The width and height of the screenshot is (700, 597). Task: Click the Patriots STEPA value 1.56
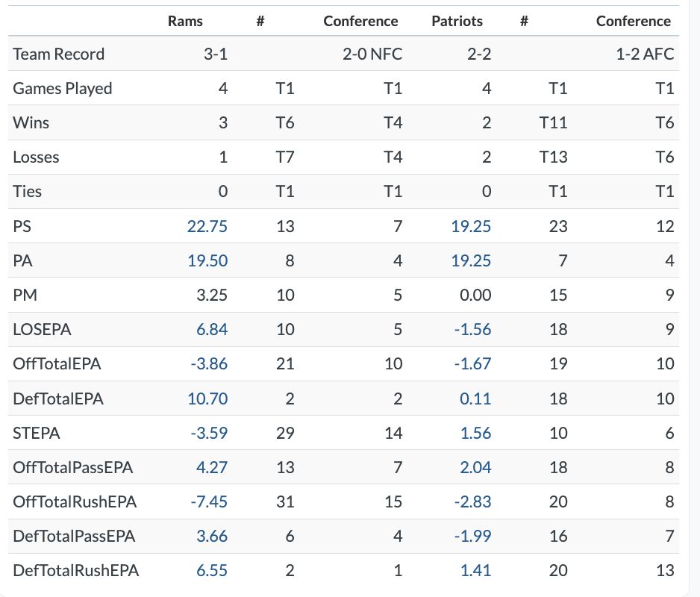pyautogui.click(x=475, y=433)
